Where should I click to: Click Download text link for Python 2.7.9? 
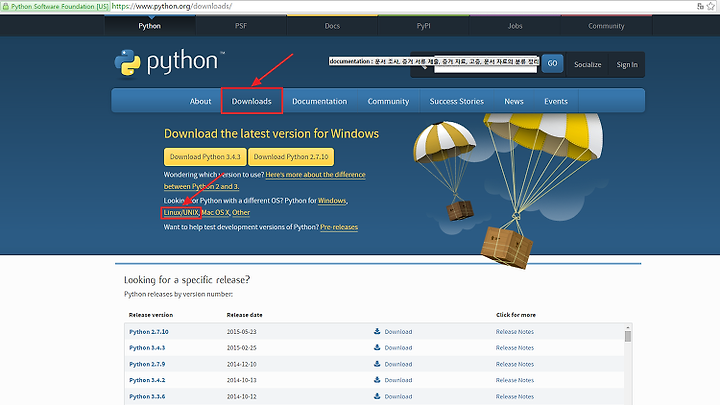point(398,364)
